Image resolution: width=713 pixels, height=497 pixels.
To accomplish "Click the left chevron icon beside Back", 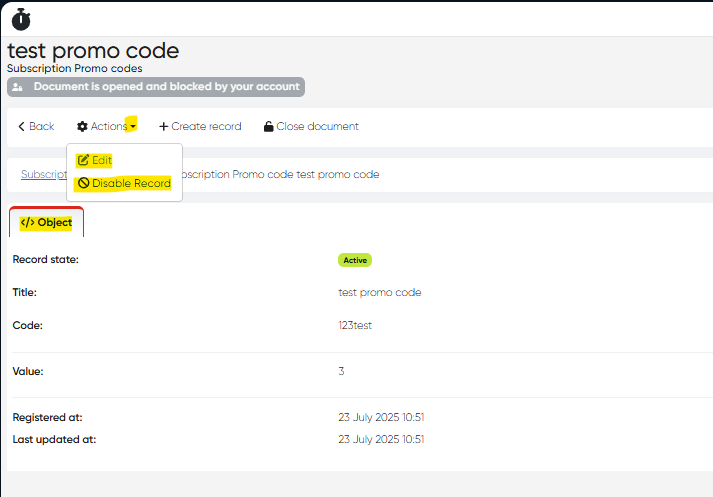I will tap(21, 127).
